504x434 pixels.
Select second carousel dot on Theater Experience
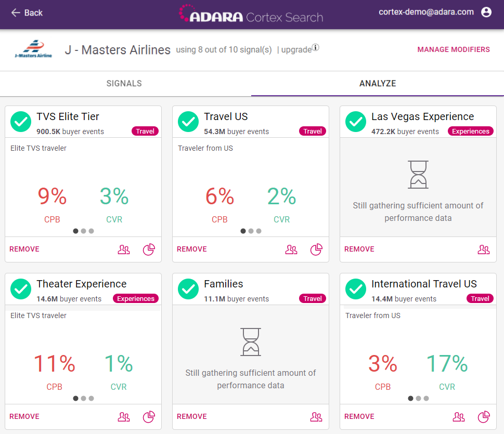pyautogui.click(x=84, y=398)
